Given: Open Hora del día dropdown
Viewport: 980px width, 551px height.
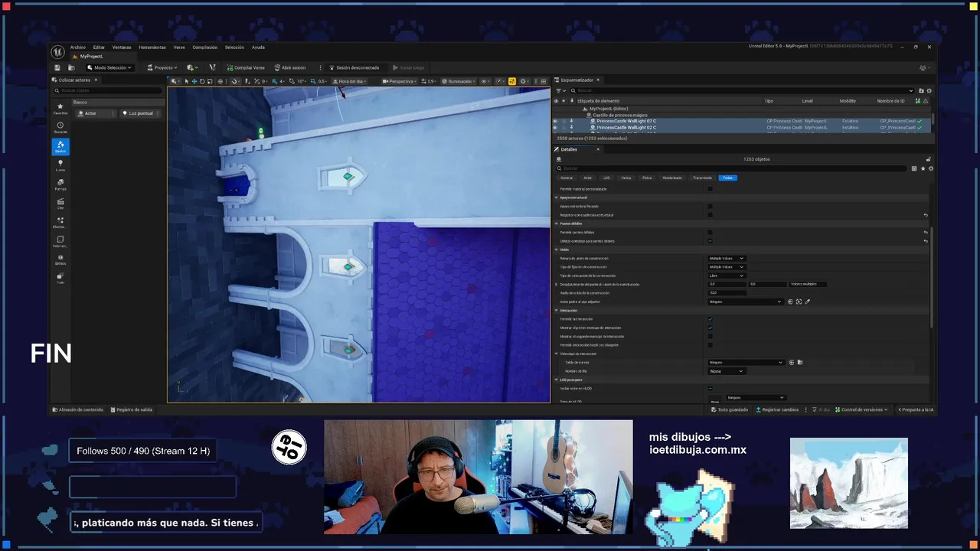Looking at the screenshot, I should pyautogui.click(x=349, y=81).
